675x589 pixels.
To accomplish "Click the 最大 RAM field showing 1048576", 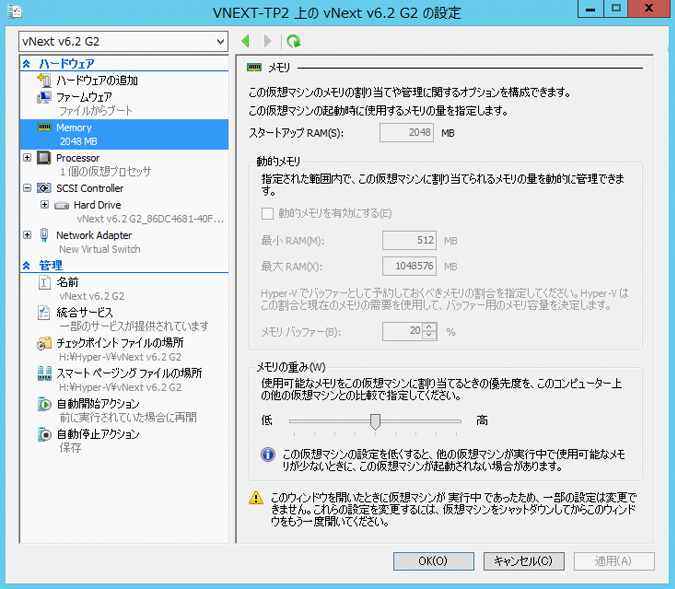I will coord(409,266).
